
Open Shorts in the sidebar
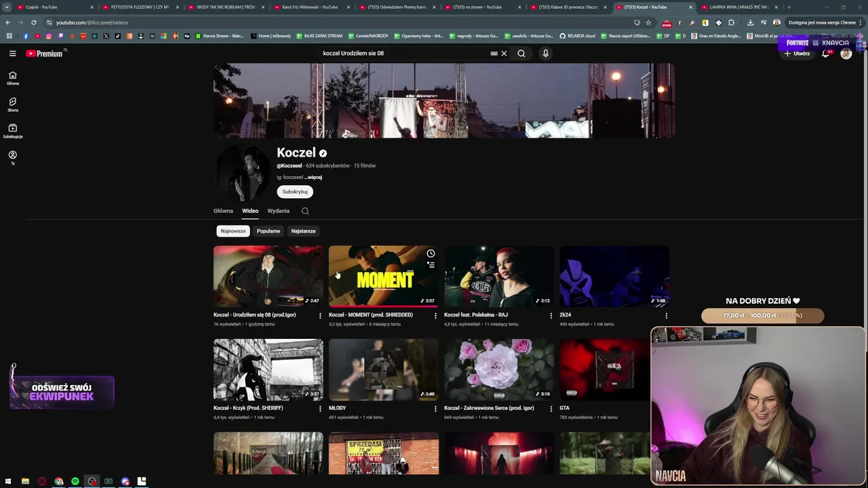12,104
